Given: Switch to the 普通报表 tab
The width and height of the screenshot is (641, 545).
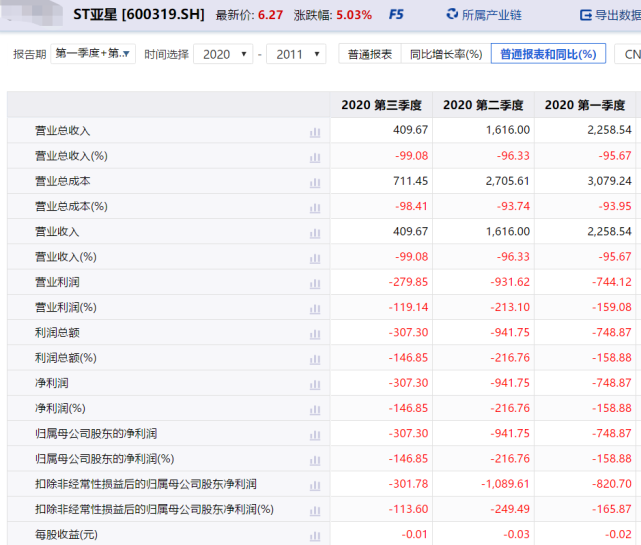Looking at the screenshot, I should click(x=369, y=54).
